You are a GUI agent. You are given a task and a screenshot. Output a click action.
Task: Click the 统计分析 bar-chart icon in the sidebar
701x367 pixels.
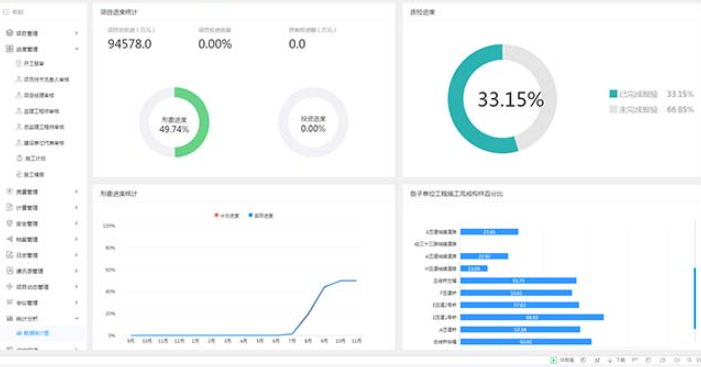click(9, 318)
